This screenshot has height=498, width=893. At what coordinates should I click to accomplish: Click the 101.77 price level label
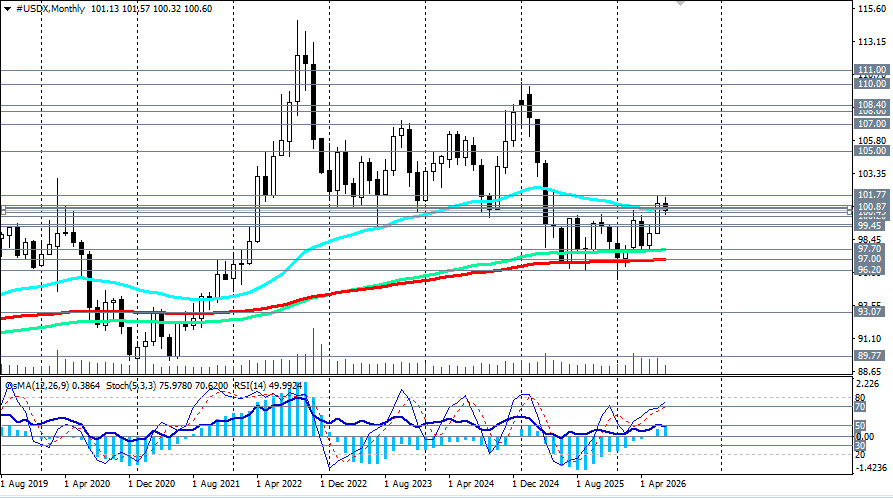[x=872, y=195]
